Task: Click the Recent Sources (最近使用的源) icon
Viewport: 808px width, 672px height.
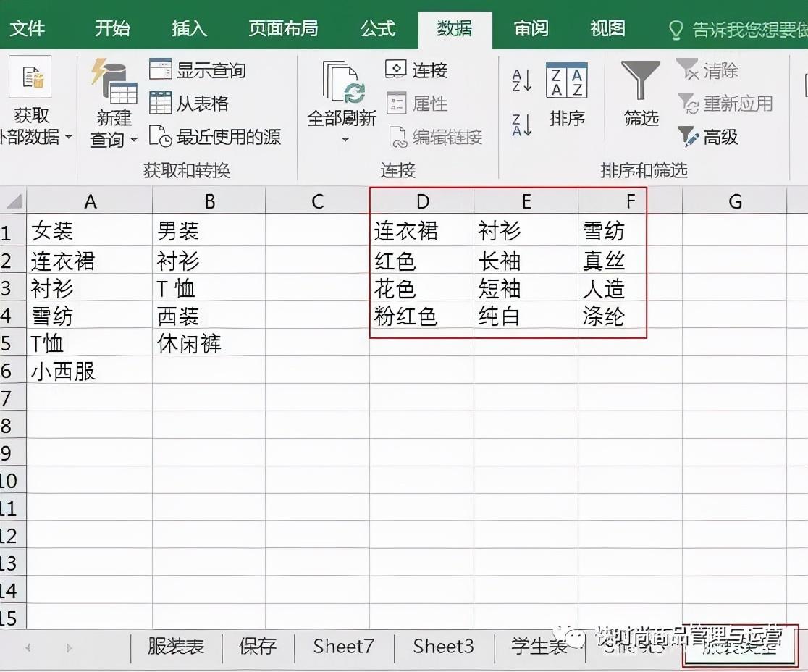Action: click(x=160, y=136)
